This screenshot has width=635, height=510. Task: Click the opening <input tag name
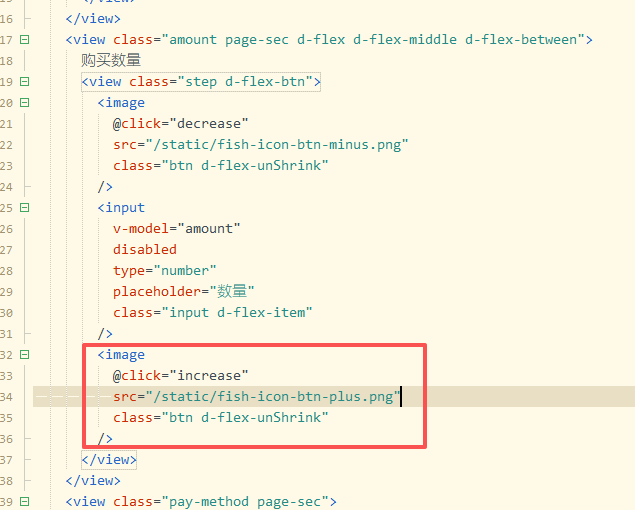[124, 208]
